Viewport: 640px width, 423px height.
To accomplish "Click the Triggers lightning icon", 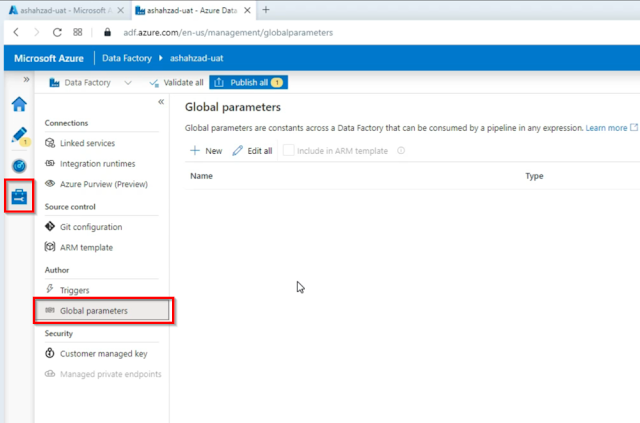I will click(50, 289).
